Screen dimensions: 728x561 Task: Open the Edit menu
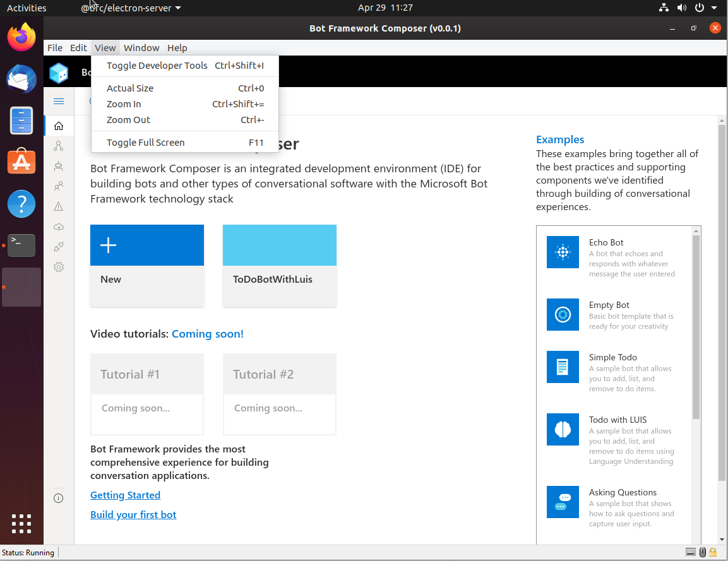tap(78, 48)
